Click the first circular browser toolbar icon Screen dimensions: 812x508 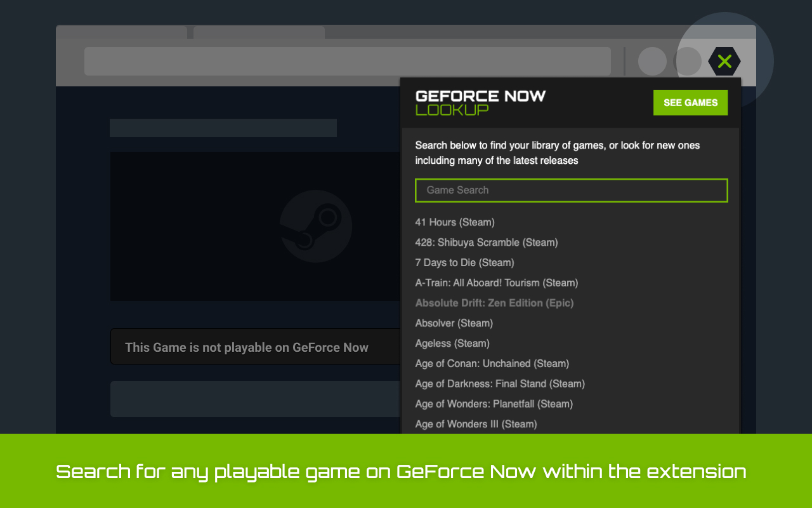coord(652,61)
